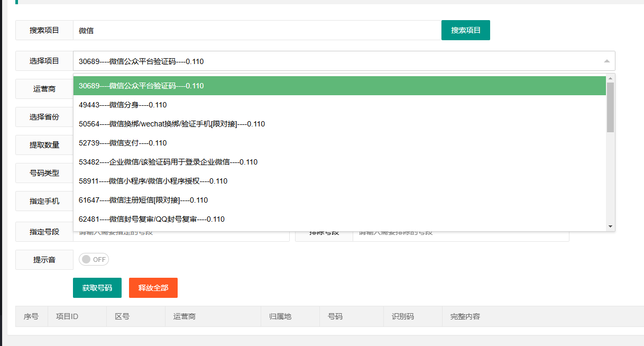Click the dropdown list scrollbar thumb
Viewport: 644px width, 346px height.
[611, 107]
